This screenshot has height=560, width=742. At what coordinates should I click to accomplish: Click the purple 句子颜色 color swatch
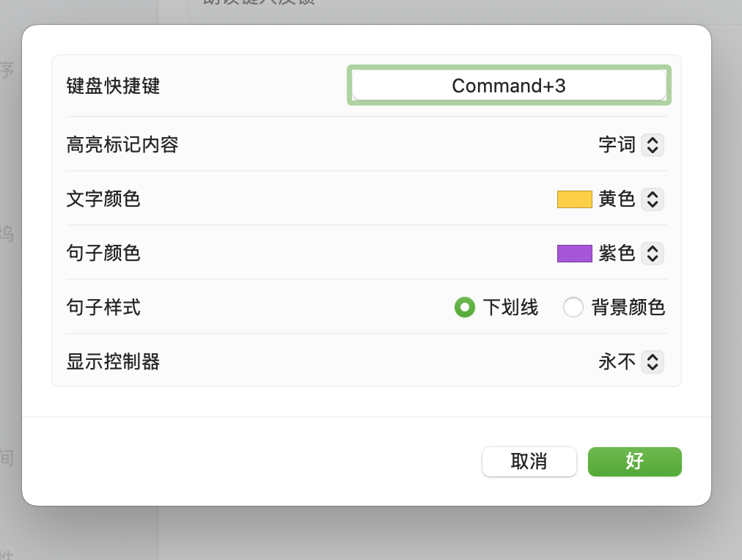tap(574, 254)
